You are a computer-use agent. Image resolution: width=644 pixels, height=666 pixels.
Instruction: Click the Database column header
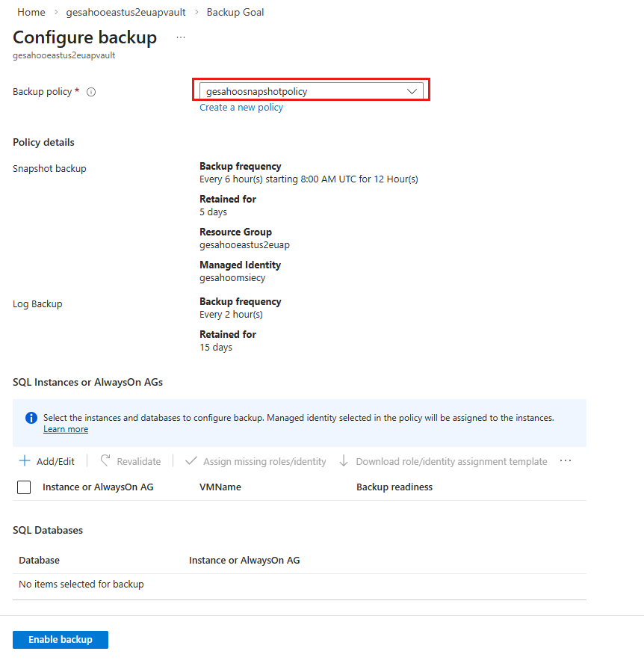39,561
